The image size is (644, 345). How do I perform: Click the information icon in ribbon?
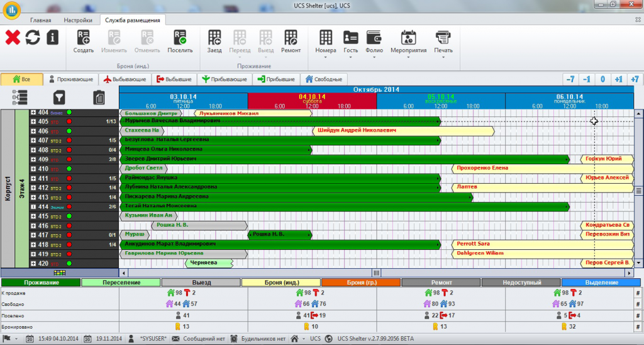pyautogui.click(x=53, y=37)
